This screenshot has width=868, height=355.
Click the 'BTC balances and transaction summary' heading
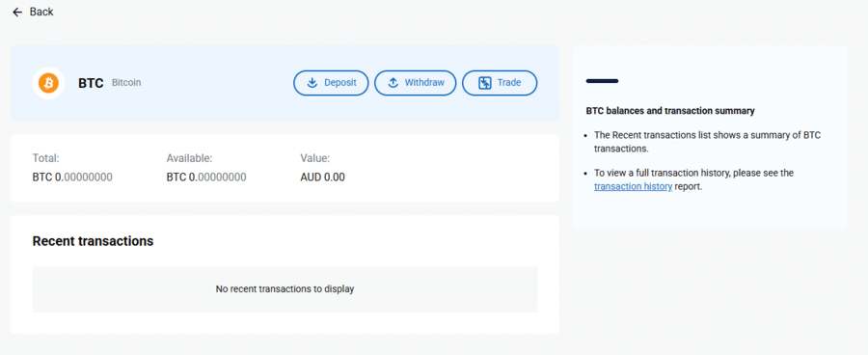tap(670, 111)
